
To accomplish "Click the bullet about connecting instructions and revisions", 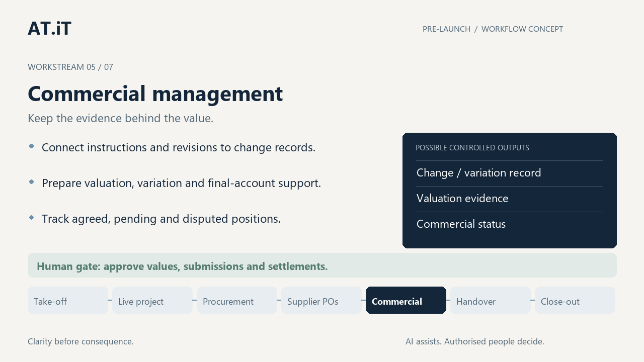I will pyautogui.click(x=179, y=147).
